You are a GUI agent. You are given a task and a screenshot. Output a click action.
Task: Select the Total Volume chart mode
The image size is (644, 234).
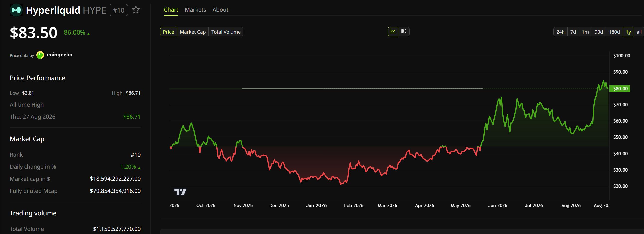tap(226, 32)
